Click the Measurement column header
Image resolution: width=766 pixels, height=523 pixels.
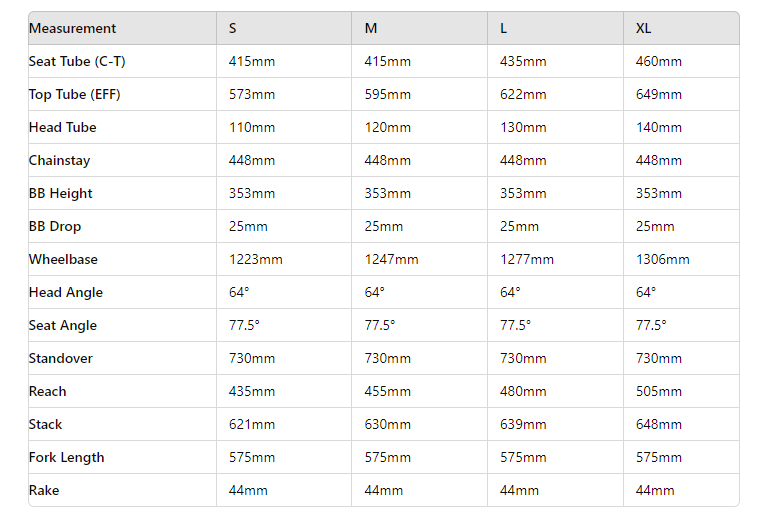72,28
